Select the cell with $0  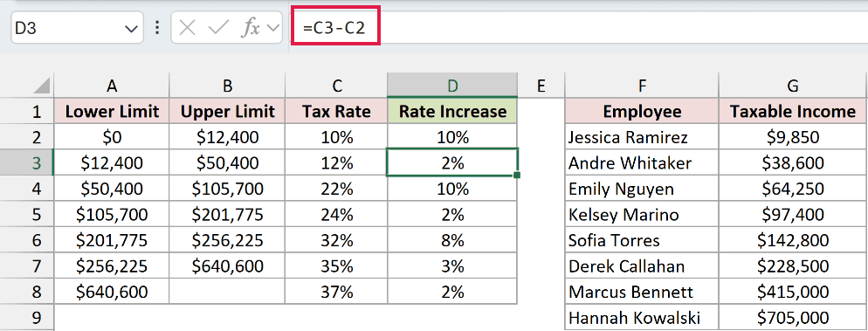112,137
